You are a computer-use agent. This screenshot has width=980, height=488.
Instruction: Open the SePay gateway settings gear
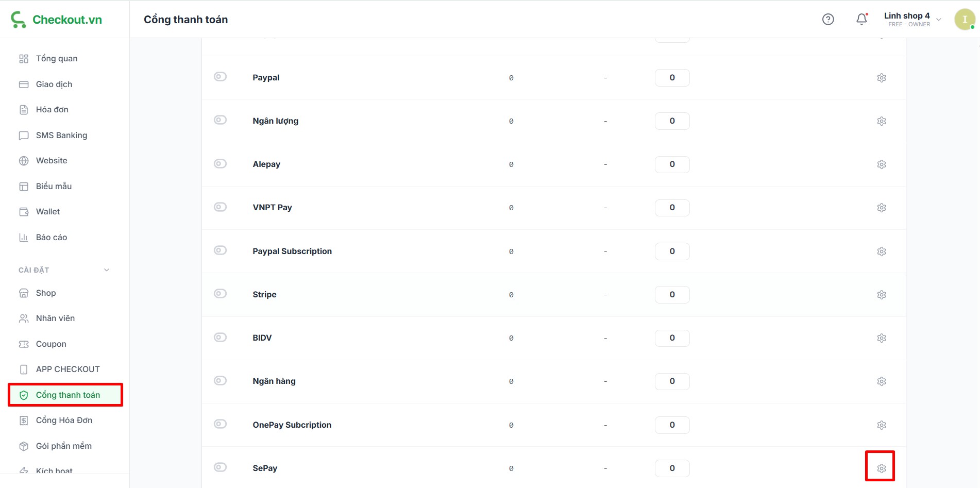pos(881,468)
